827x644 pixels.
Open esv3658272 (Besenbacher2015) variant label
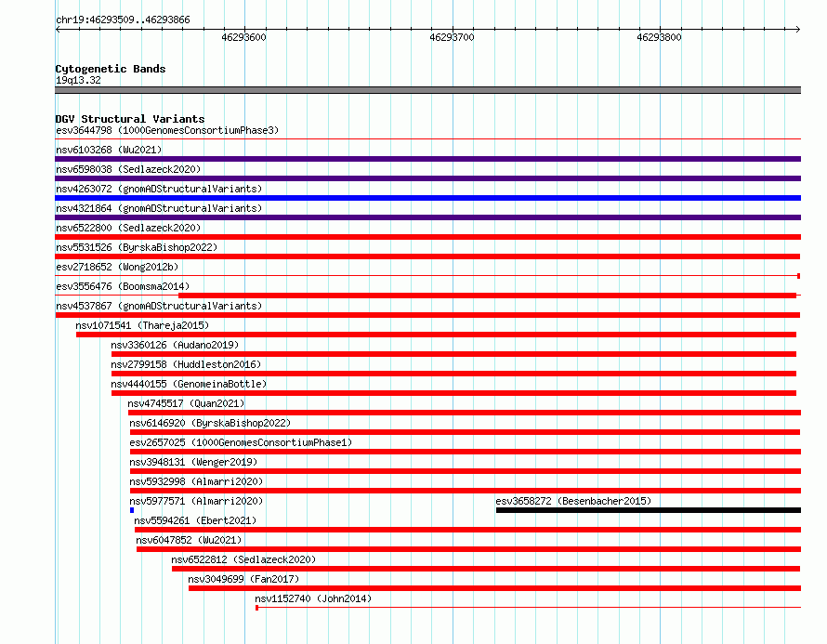point(573,501)
